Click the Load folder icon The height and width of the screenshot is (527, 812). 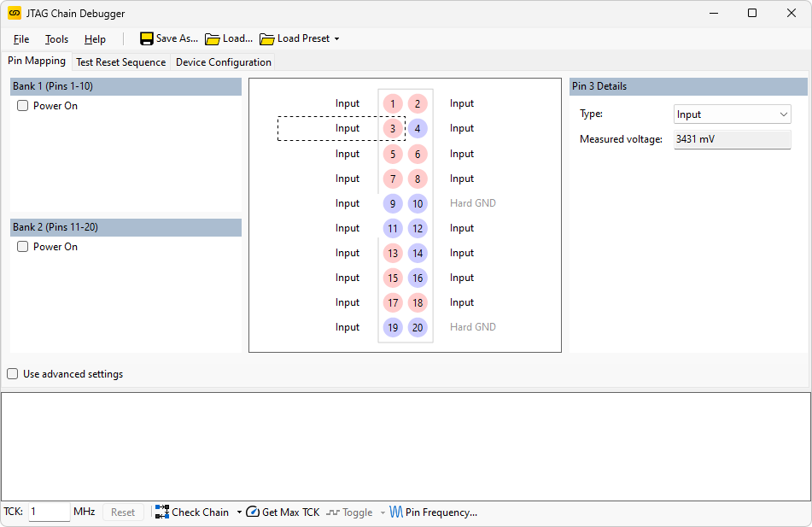tap(213, 38)
